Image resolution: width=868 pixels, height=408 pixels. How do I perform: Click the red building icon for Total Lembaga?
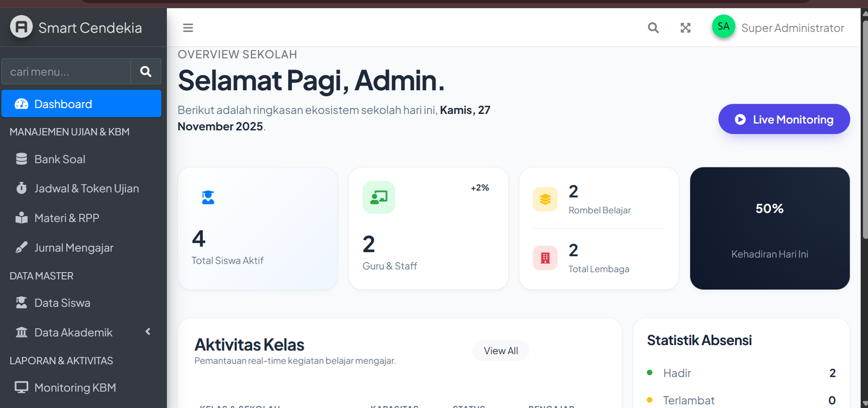tap(545, 258)
